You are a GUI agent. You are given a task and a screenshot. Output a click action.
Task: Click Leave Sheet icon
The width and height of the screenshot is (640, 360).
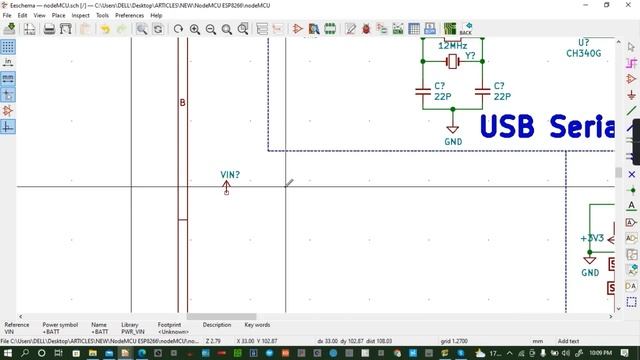(278, 29)
